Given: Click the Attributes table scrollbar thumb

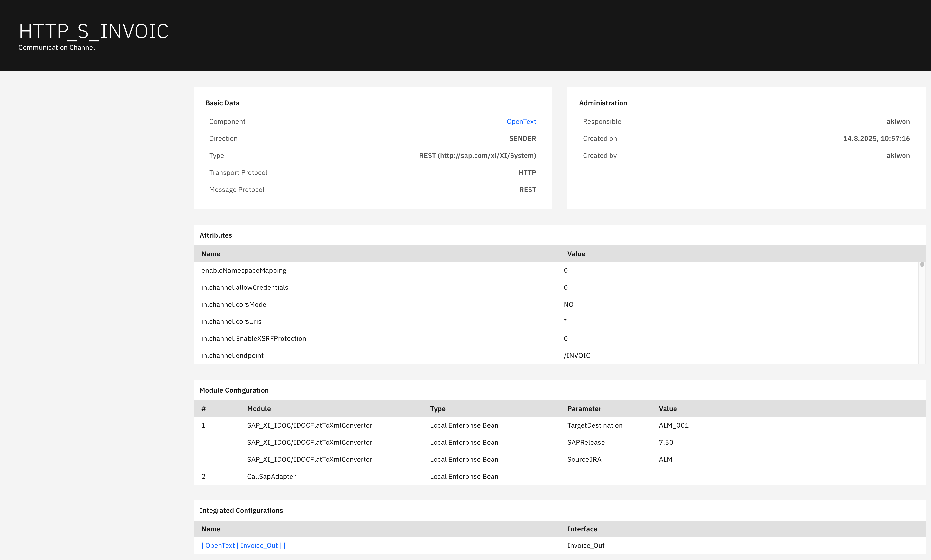Looking at the screenshot, I should tap(922, 264).
